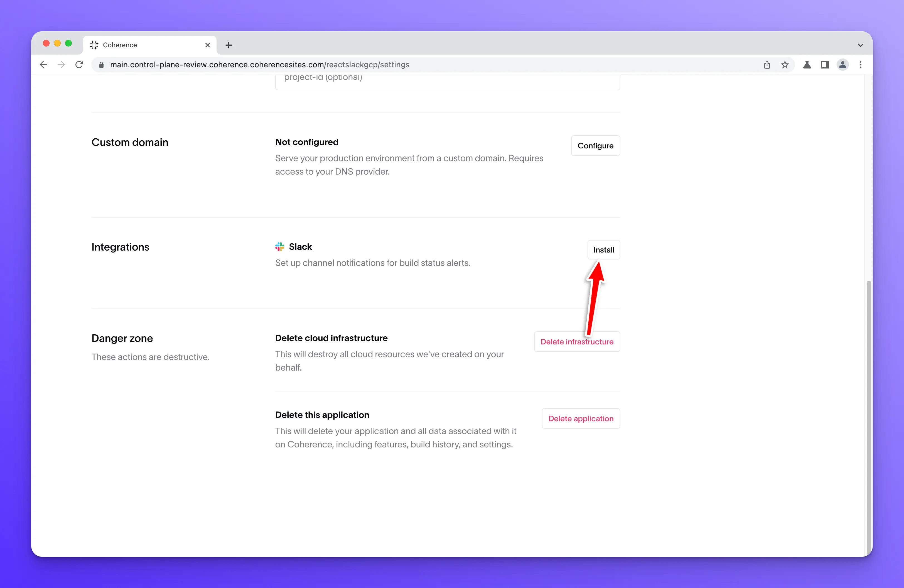The image size is (904, 588).
Task: Click the share/export browser icon
Action: tap(766, 64)
